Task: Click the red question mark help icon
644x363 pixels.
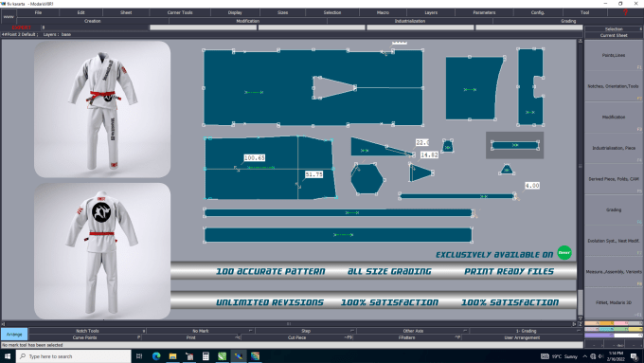Action: tap(625, 12)
